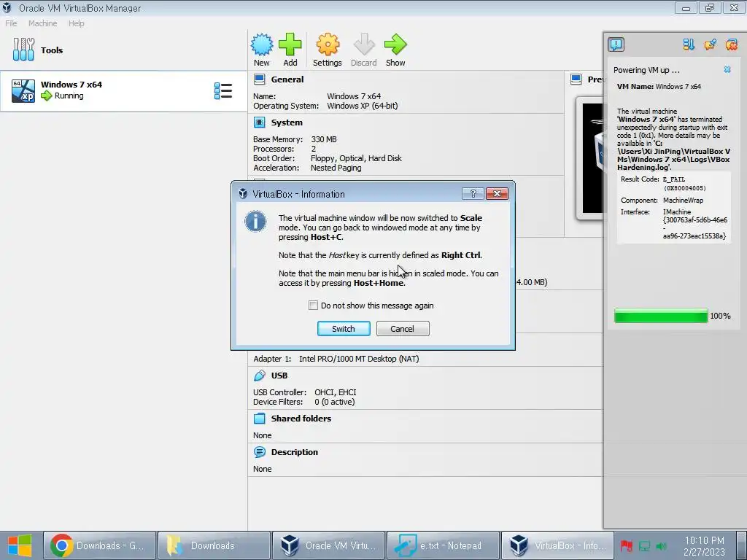This screenshot has height=560, width=747.
Task: Click the Add machine green plus icon
Action: [290, 50]
